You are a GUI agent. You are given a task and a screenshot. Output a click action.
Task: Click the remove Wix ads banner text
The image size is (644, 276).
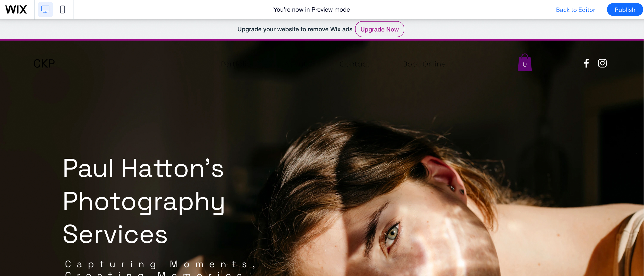295,29
